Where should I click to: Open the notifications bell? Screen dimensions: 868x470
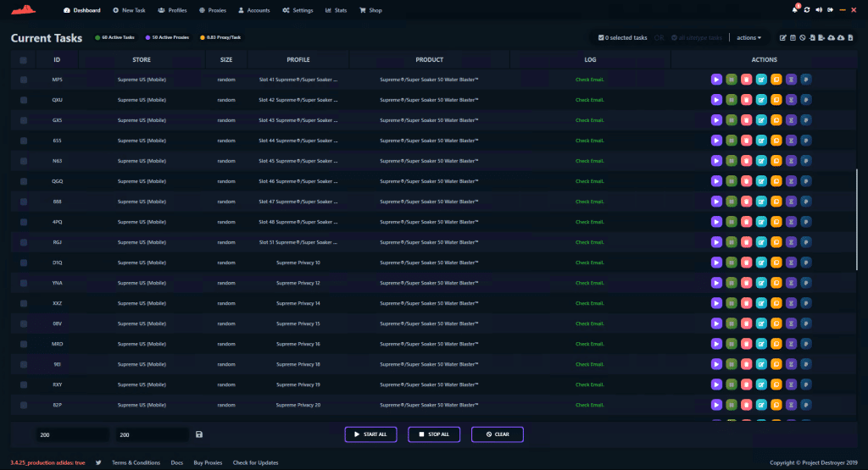point(795,10)
